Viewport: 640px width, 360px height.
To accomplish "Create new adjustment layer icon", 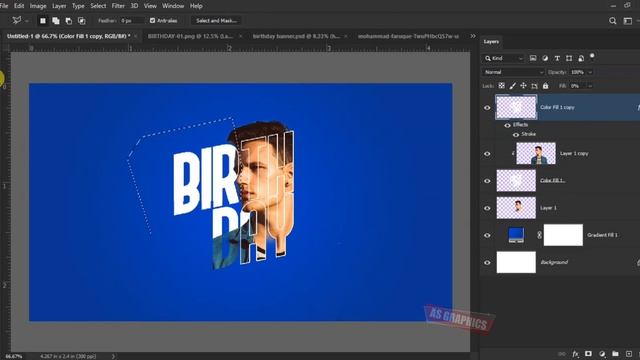I will (x=602, y=354).
